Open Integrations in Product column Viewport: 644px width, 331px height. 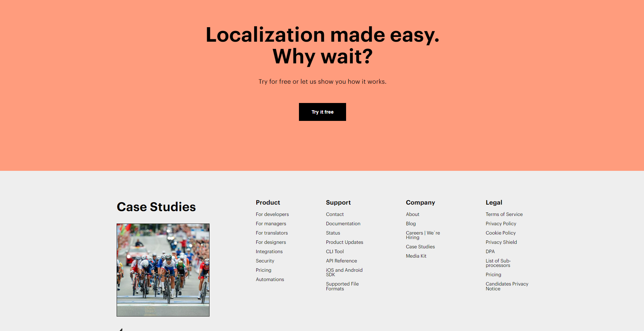pos(269,251)
